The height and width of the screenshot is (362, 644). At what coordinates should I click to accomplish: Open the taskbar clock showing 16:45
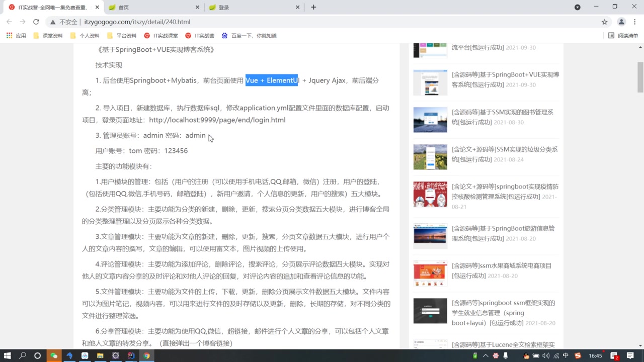pyautogui.click(x=595, y=355)
